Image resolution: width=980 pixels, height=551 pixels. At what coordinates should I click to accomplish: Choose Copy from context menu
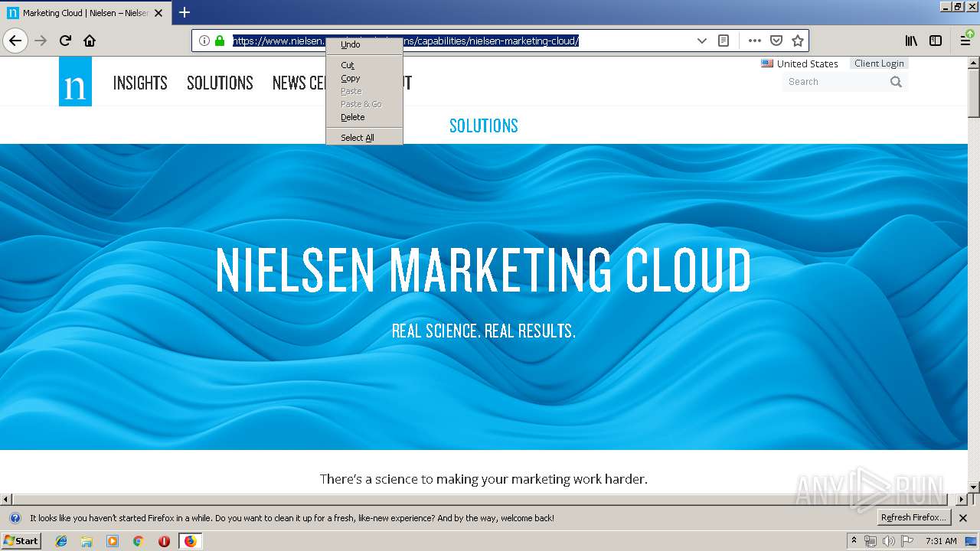pos(364,78)
